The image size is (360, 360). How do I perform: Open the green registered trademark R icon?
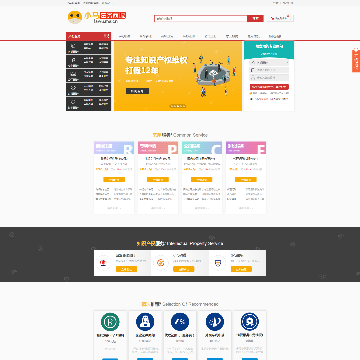[x=110, y=322]
